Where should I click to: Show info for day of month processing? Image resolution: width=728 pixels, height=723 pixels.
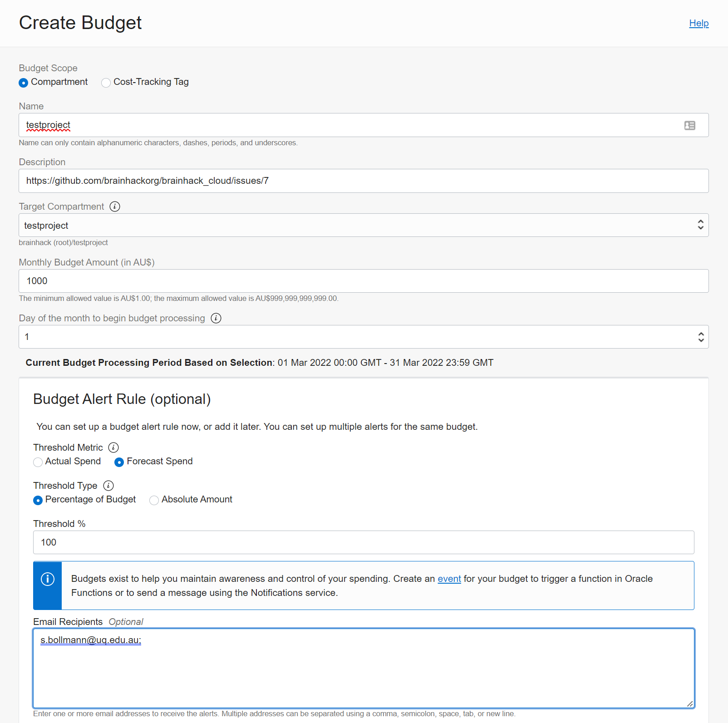click(x=216, y=318)
